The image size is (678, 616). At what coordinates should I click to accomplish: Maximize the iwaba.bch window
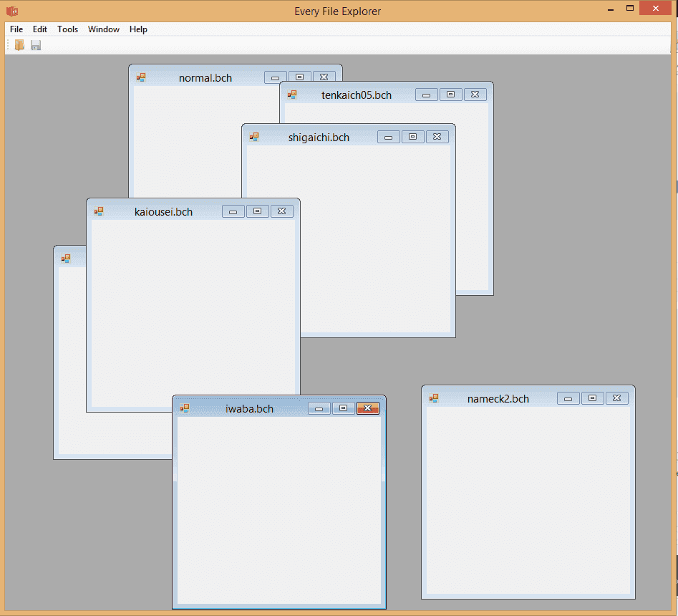coord(344,408)
